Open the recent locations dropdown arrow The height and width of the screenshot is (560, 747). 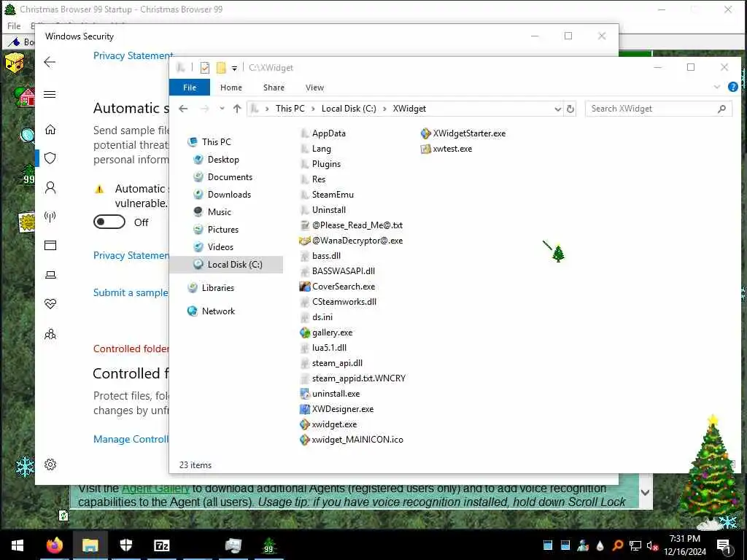click(x=222, y=109)
